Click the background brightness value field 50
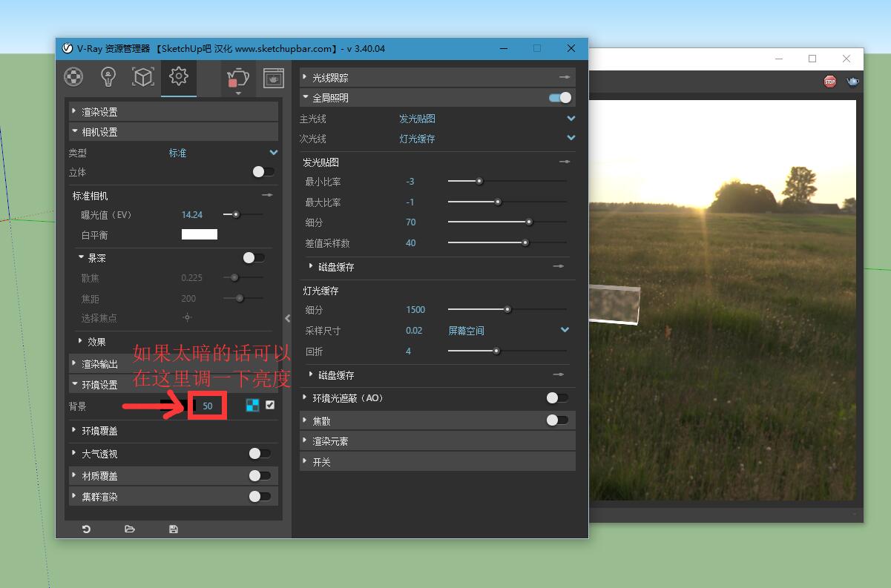 208,406
